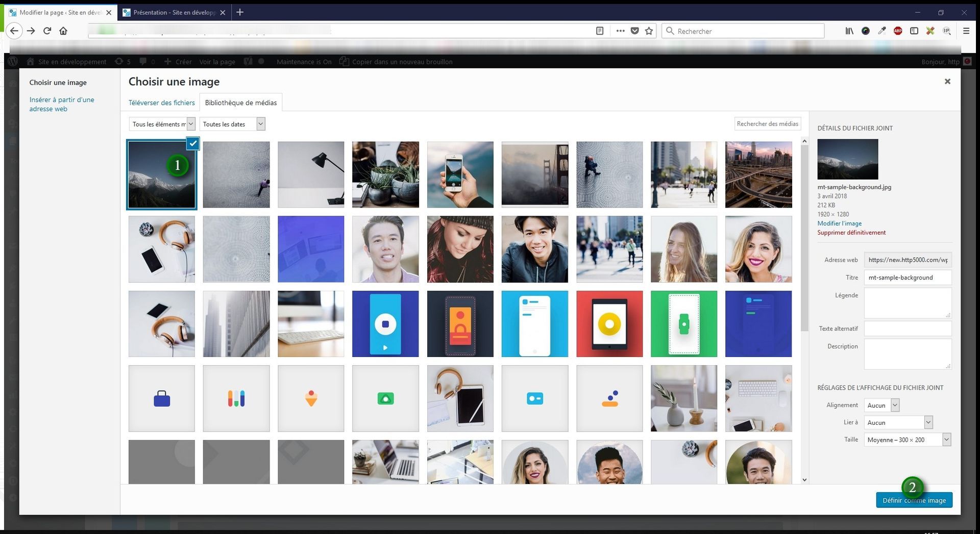980x534 pixels.
Task: Open Insérer à partir d'une adresse web
Action: [62, 104]
